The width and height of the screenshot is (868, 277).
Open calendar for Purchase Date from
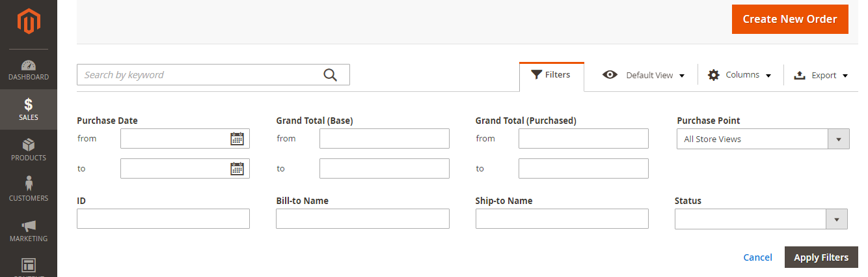tap(237, 138)
